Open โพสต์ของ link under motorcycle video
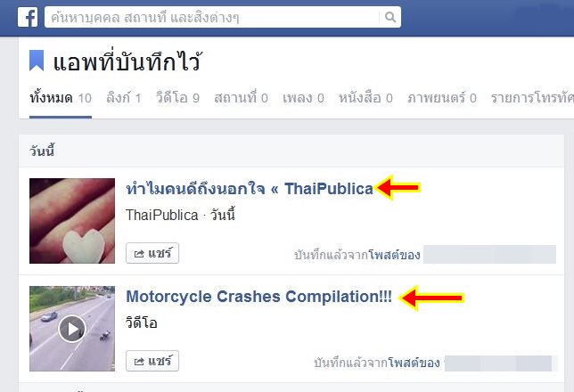 (414, 363)
